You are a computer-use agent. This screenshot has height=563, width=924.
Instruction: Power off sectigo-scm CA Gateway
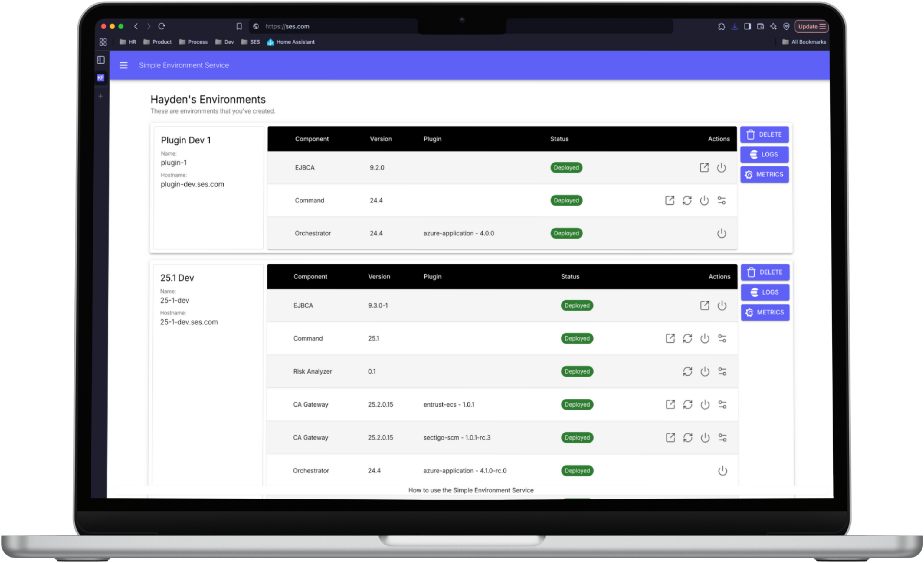point(705,437)
